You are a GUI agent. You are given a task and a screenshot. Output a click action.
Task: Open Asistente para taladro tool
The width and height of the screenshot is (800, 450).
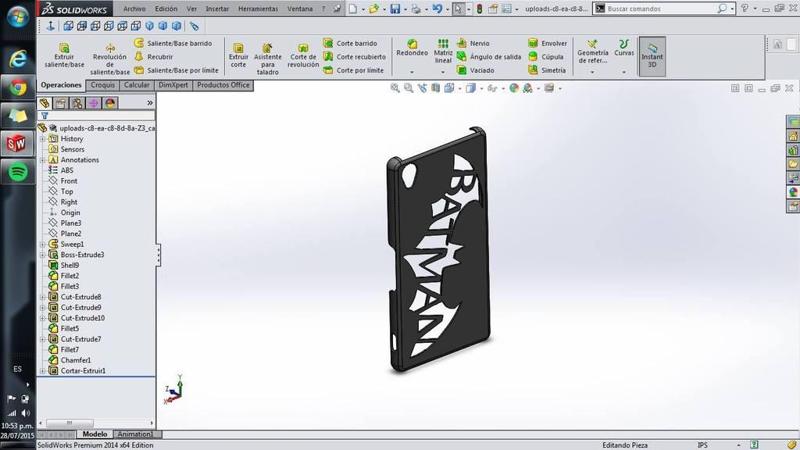(267, 59)
